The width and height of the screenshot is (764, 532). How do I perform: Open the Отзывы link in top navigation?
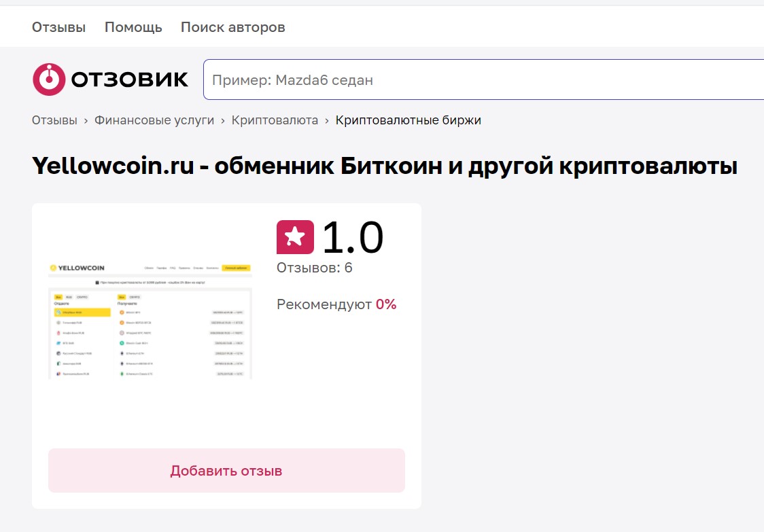point(58,27)
